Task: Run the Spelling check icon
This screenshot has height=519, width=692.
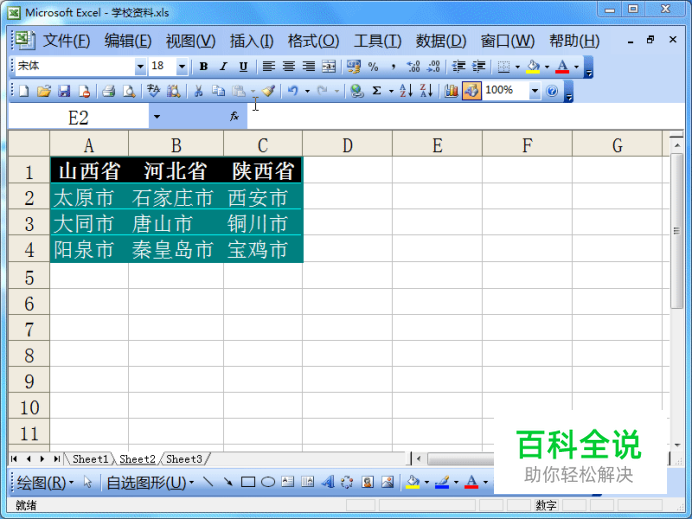Action: (153, 91)
